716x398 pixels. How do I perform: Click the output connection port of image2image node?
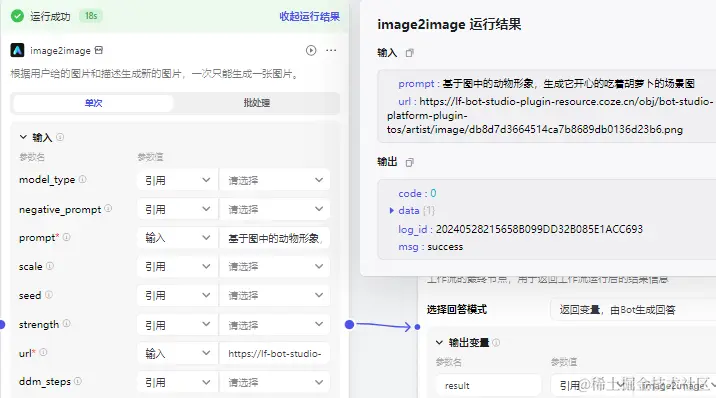tap(350, 325)
